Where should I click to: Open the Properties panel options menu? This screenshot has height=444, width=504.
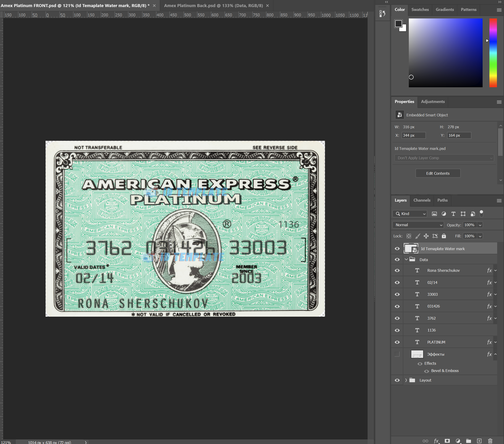click(x=499, y=102)
